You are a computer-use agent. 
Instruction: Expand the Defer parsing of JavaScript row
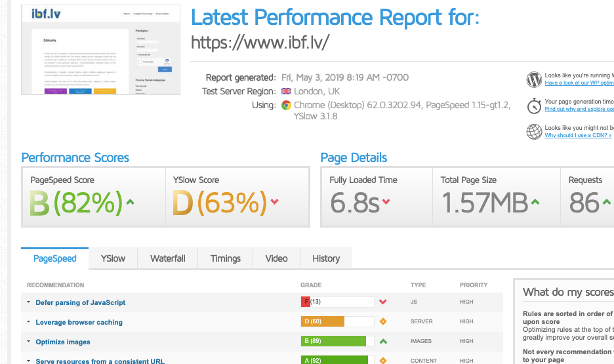point(29,303)
